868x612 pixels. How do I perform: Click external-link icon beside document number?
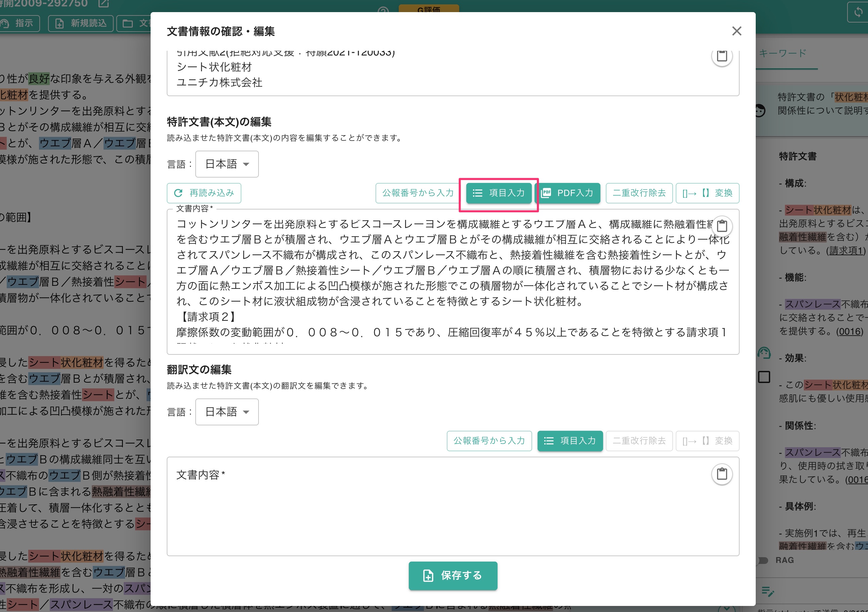103,4
